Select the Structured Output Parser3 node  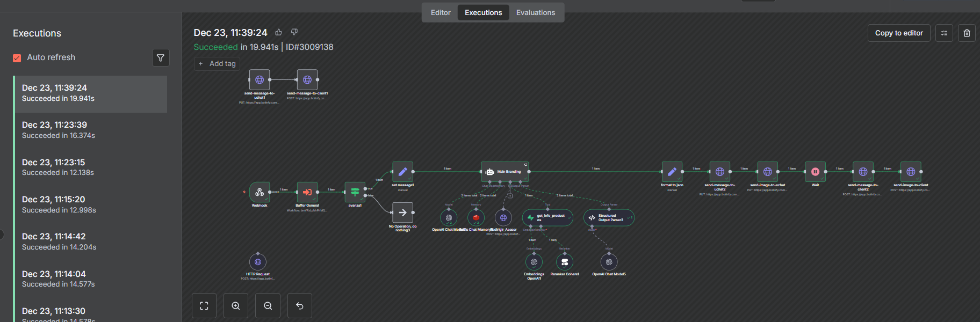coord(609,218)
